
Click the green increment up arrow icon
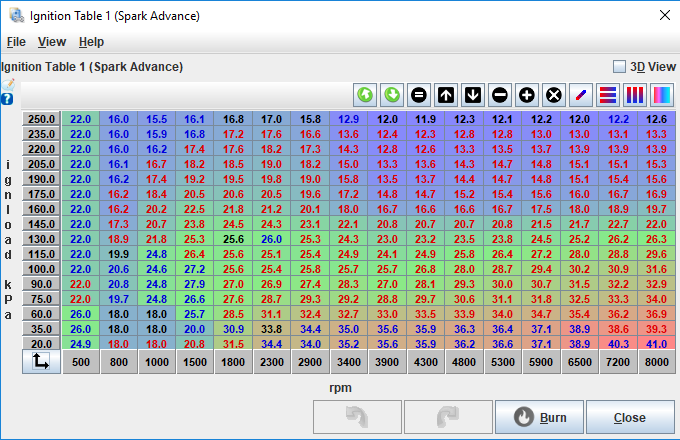point(365,96)
